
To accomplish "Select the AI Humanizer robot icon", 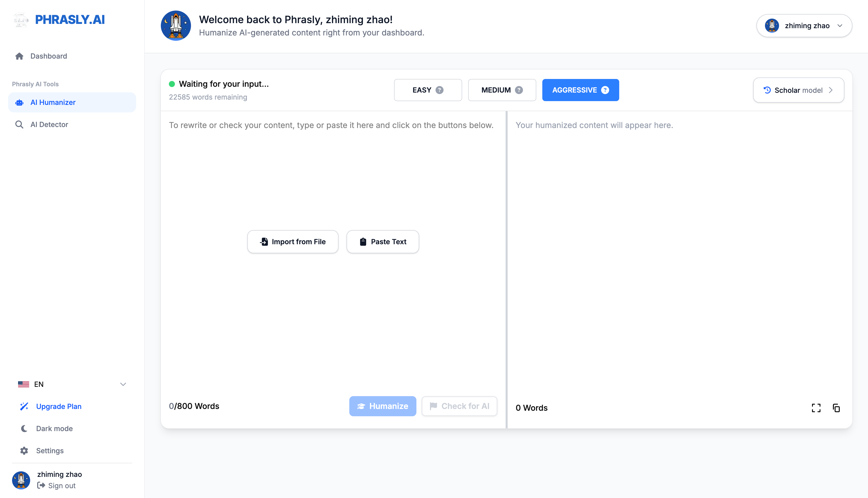I will click(20, 102).
